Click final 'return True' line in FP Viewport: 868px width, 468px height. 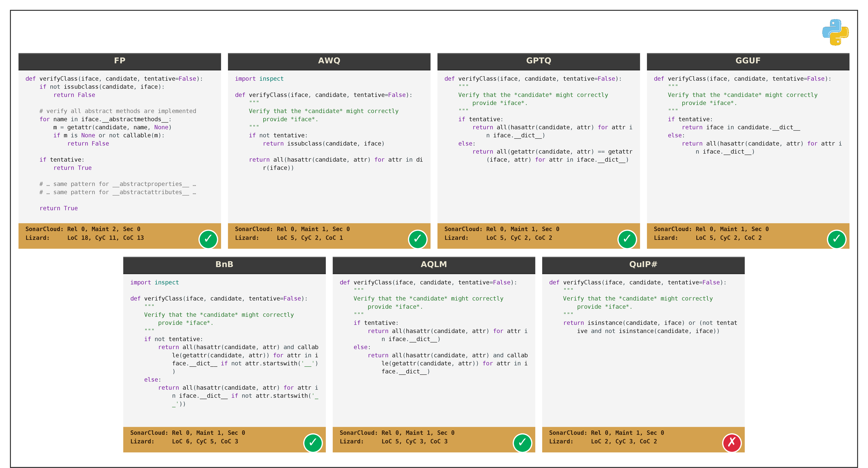pos(59,208)
